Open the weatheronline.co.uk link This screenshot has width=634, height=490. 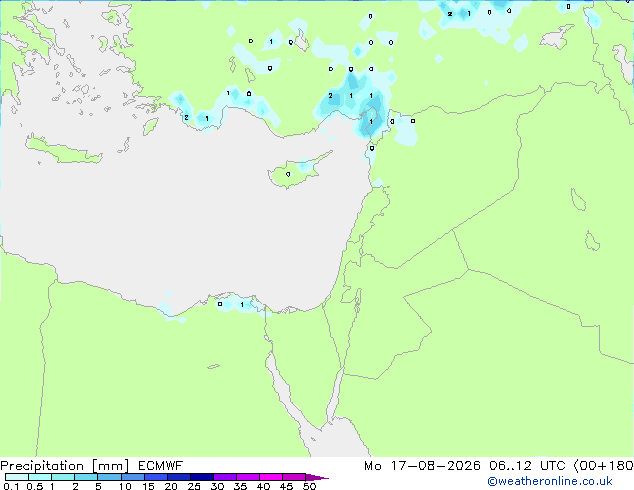tap(550, 481)
